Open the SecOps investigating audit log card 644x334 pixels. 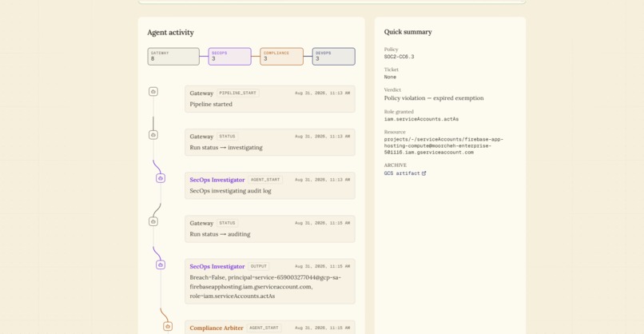point(270,185)
